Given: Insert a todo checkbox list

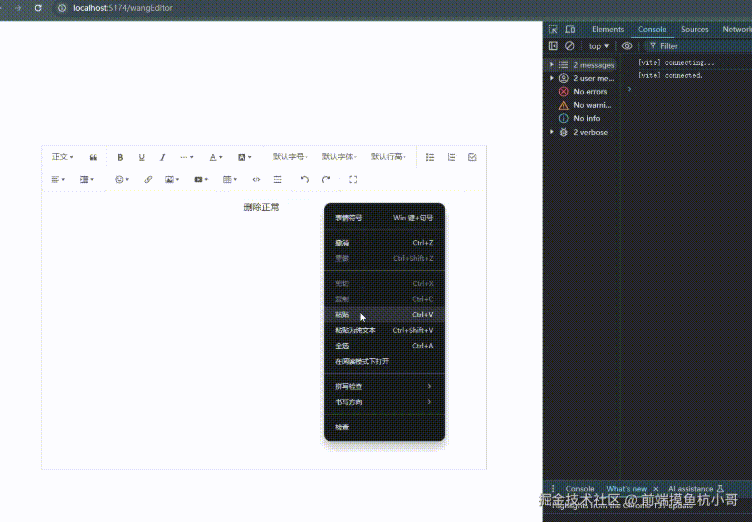Looking at the screenshot, I should point(472,157).
